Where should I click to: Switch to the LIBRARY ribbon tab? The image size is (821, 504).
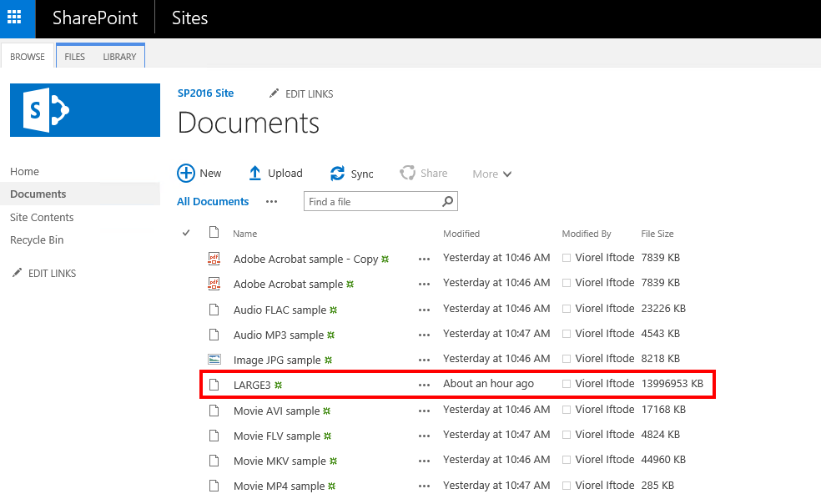click(x=119, y=57)
